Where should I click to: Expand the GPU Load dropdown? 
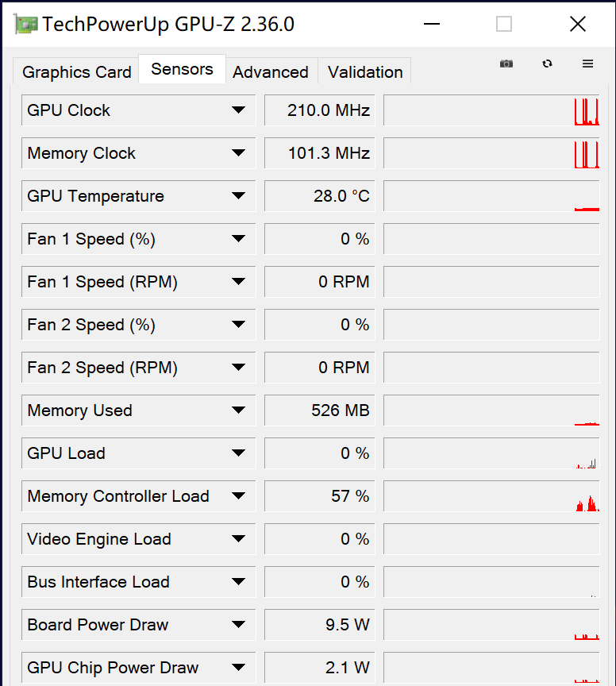tap(239, 453)
